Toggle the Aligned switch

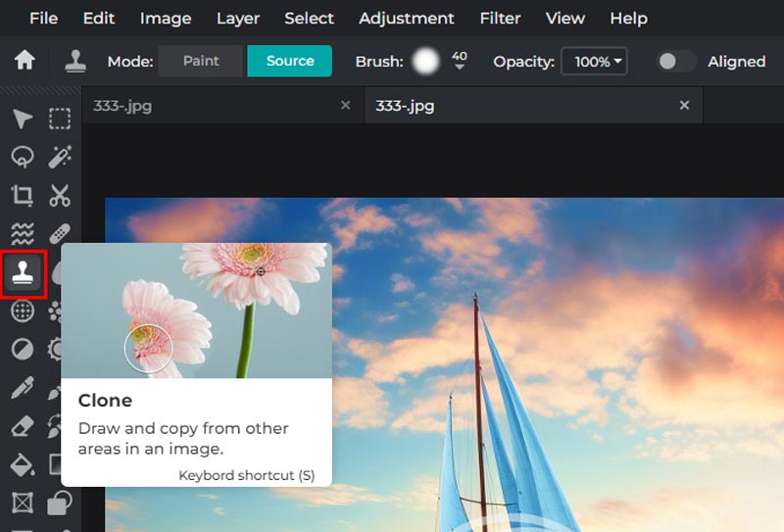675,62
